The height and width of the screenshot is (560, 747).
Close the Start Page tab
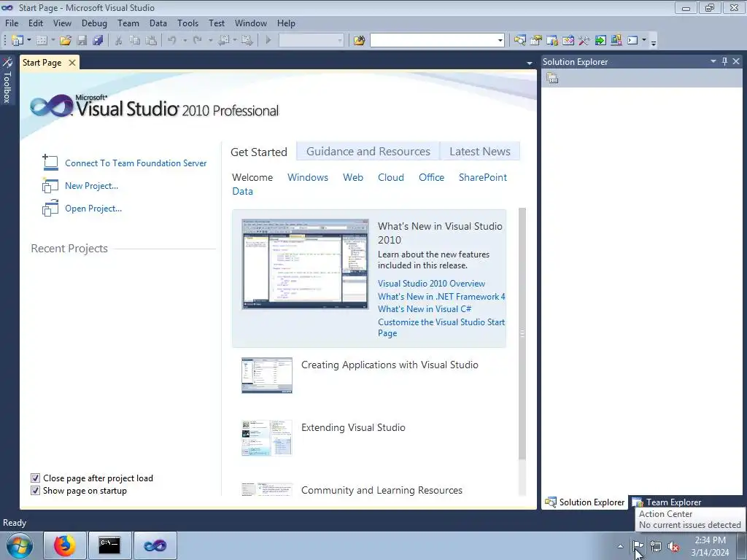pos(72,63)
